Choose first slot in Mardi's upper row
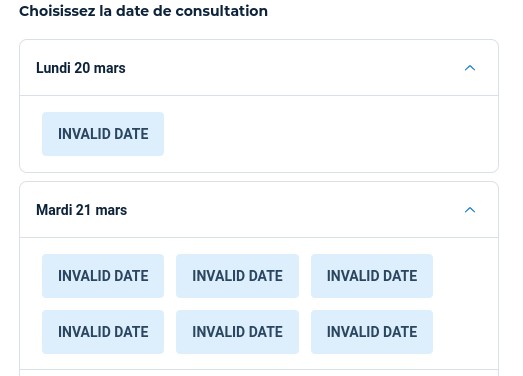The width and height of the screenshot is (523, 376). point(103,276)
